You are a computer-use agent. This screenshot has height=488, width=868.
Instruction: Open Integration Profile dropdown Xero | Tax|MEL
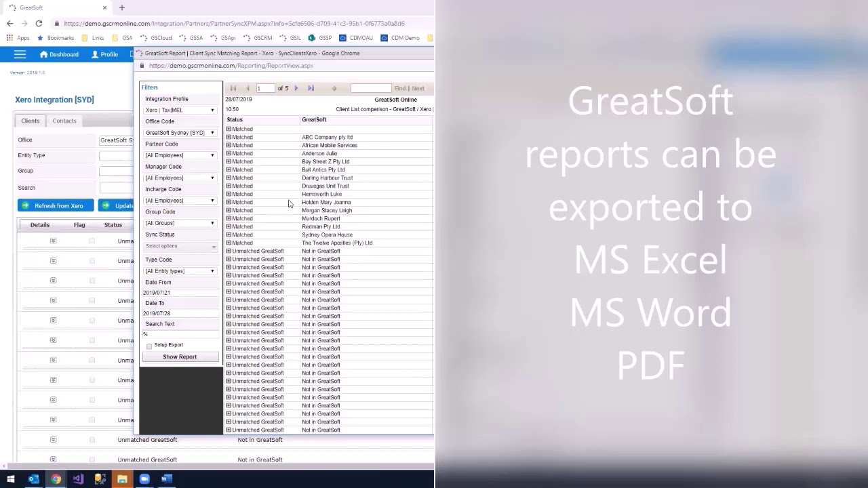[180, 110]
